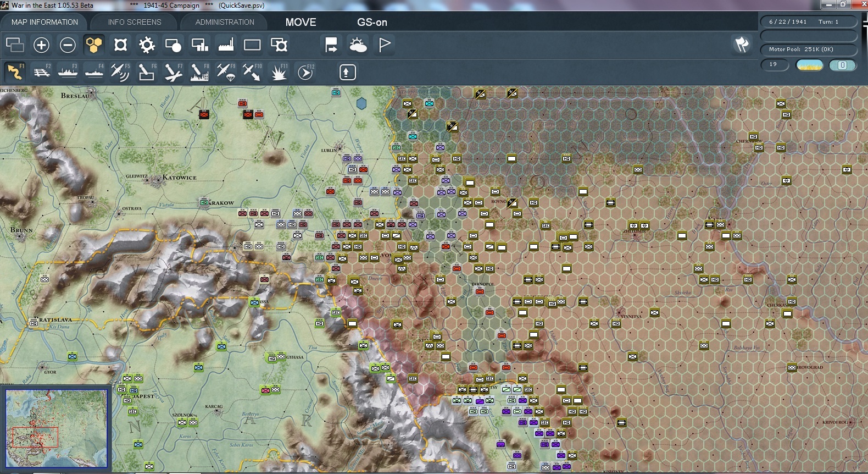The image size is (868, 474).
Task: Select F6 bomb unit mode
Action: click(147, 72)
